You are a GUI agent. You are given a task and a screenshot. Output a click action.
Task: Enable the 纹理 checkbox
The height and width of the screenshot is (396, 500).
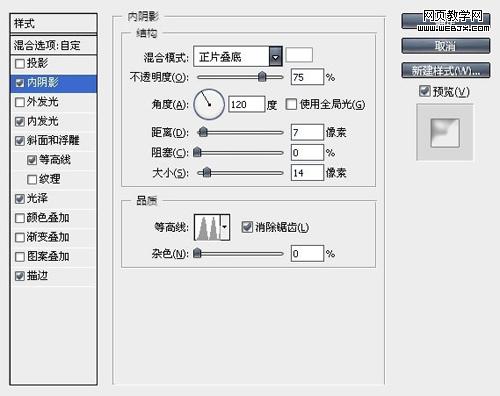pos(32,179)
